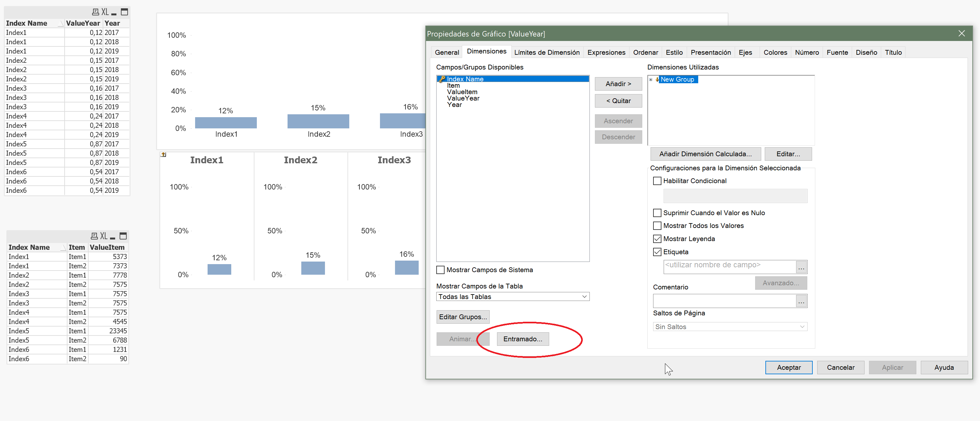Switch to the Expresiones tab

(x=606, y=53)
